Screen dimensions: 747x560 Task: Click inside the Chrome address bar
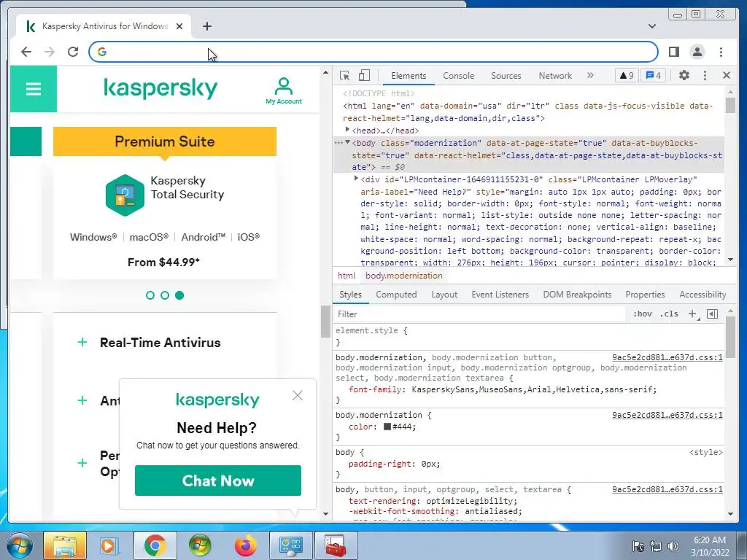coord(373,52)
